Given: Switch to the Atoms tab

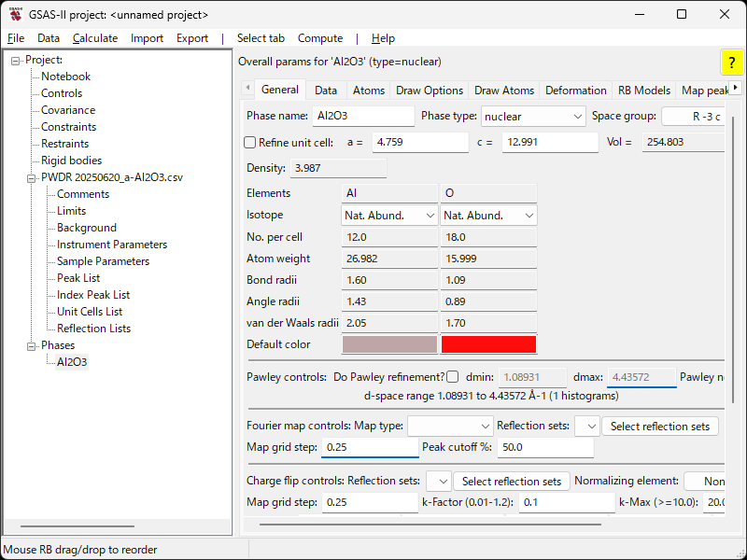Looking at the screenshot, I should (x=369, y=91).
